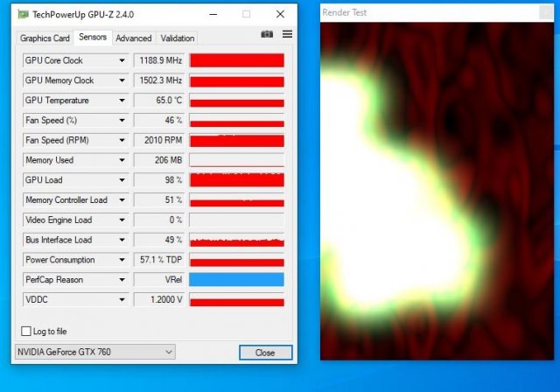Expand the Fan Speed (RPM) dropdown
This screenshot has width=560, height=392.
tap(122, 140)
